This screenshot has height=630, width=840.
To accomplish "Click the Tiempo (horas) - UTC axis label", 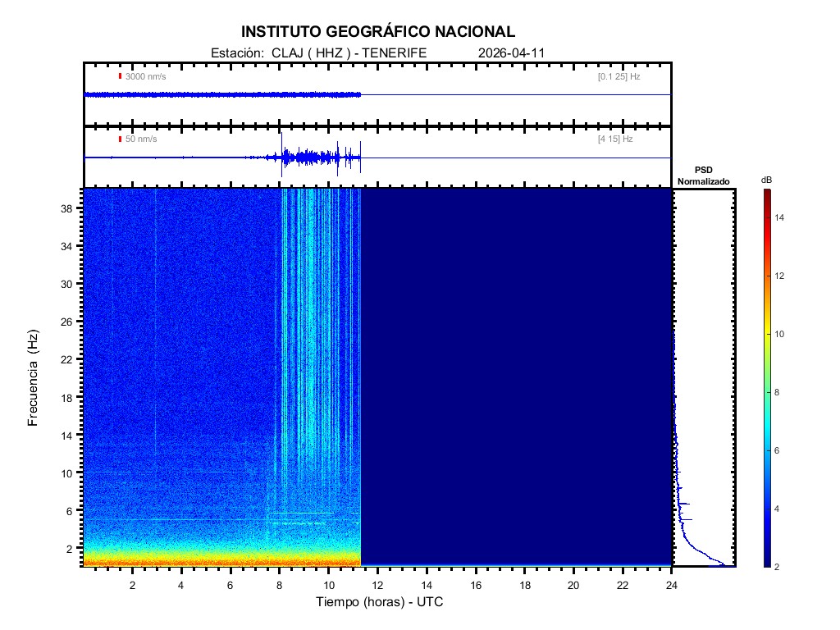I will [380, 602].
